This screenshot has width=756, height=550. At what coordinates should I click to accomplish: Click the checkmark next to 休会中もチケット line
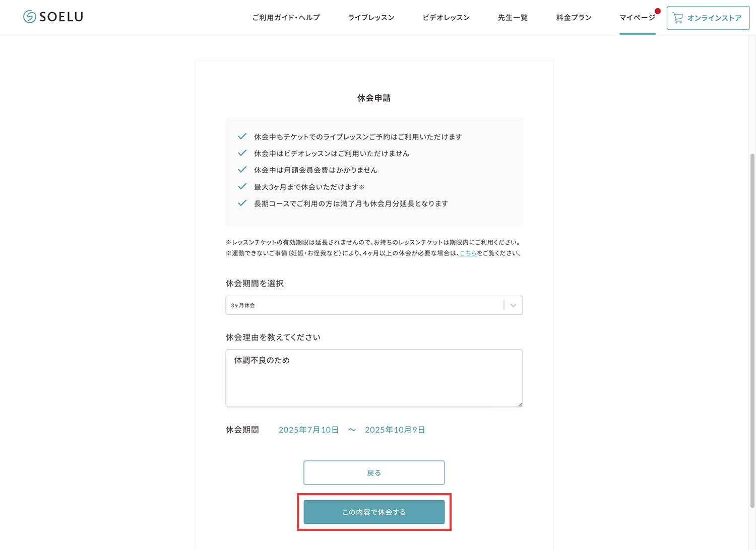pos(242,136)
